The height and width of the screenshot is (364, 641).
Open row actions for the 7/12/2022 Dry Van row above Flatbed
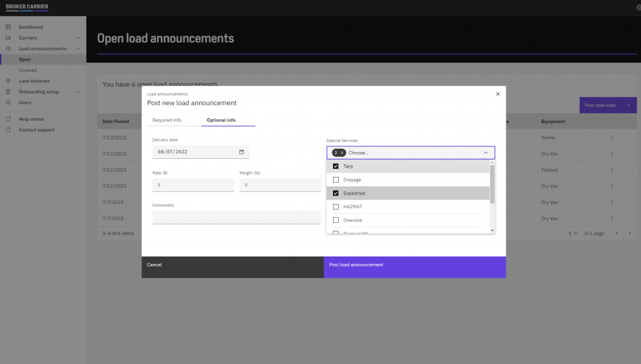point(612,154)
